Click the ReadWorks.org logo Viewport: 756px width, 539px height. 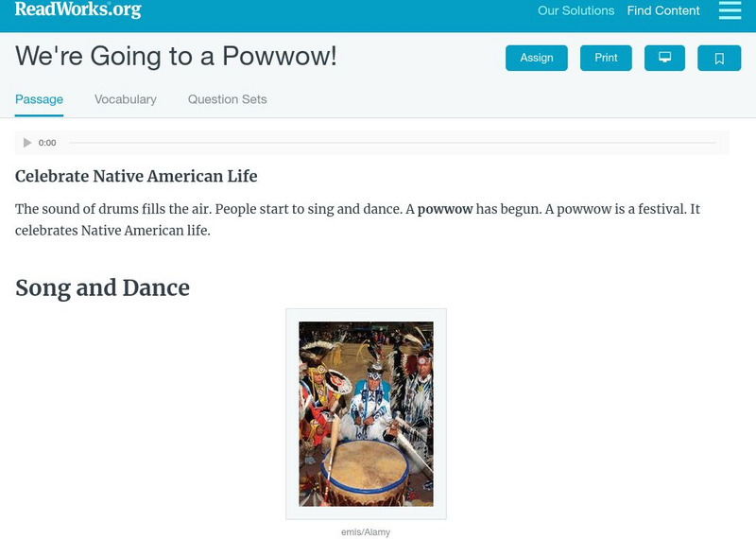(x=77, y=10)
